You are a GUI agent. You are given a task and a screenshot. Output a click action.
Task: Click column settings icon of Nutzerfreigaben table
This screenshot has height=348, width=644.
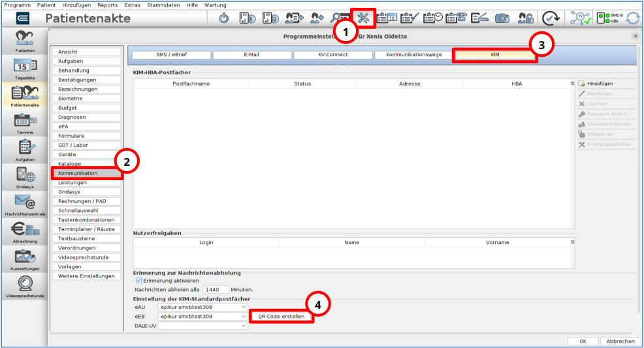572,242
